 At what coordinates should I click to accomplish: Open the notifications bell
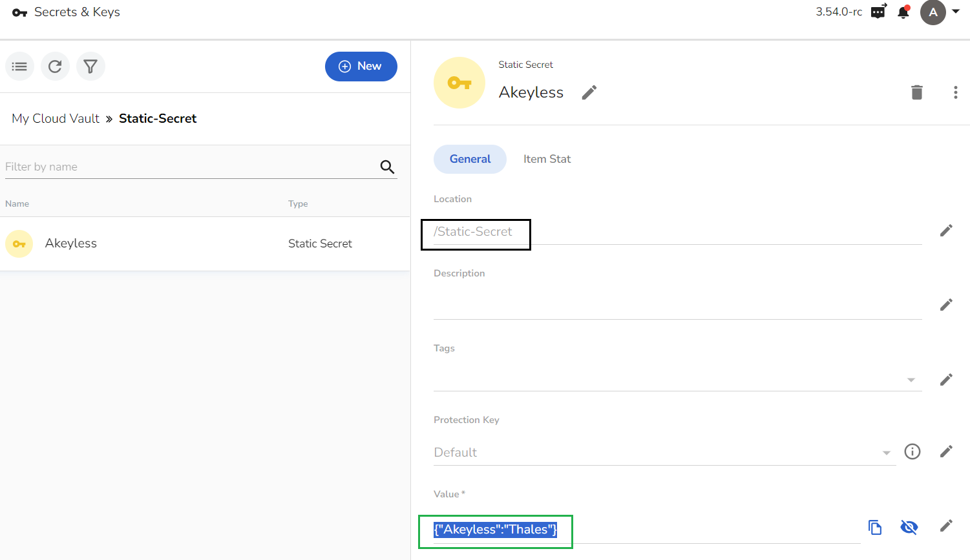click(903, 12)
